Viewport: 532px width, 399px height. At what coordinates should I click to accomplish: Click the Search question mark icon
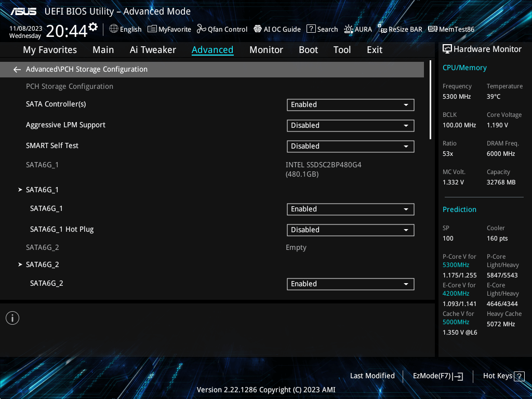tap(311, 29)
